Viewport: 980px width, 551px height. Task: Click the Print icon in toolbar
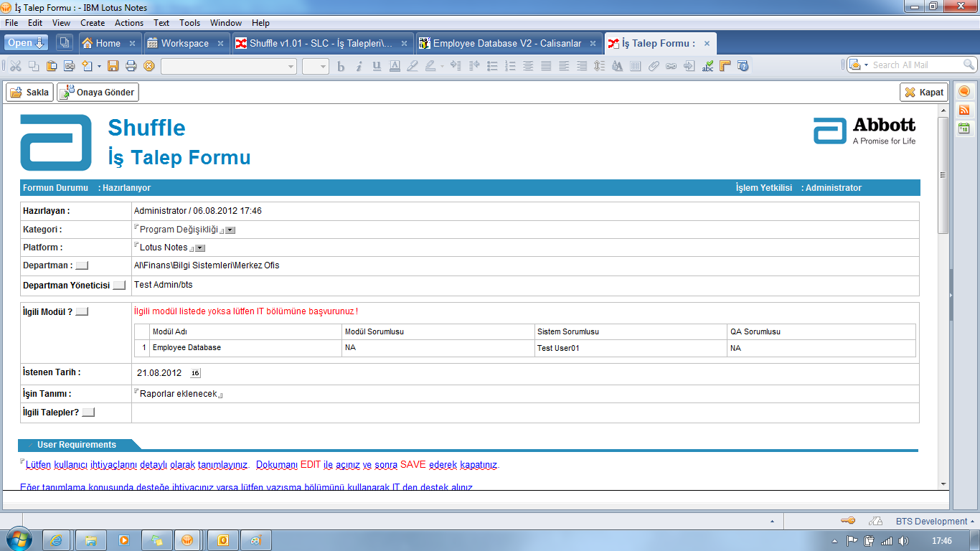tap(131, 66)
